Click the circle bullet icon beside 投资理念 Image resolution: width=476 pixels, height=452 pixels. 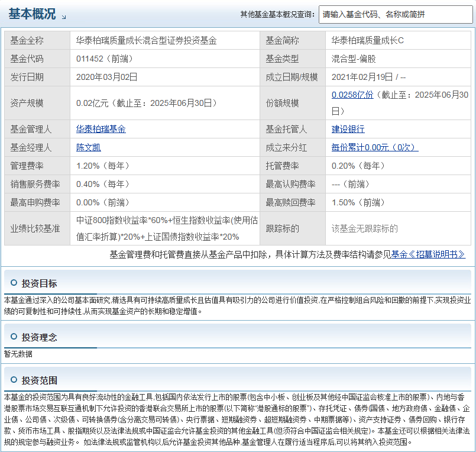click(14, 337)
